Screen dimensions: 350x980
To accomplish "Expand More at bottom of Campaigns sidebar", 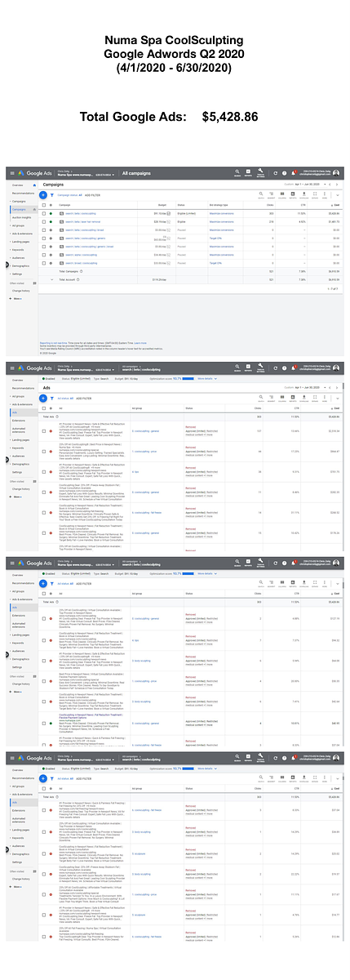I will coord(16,299).
